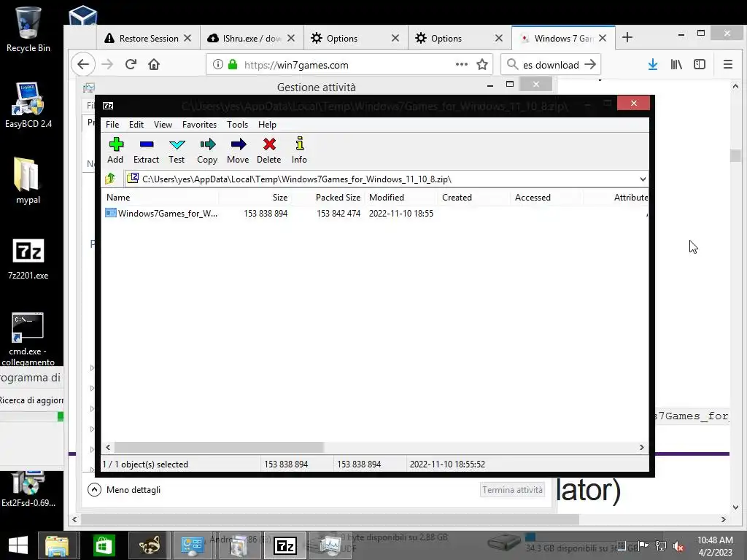Open the Store icon in taskbar

tap(104, 545)
